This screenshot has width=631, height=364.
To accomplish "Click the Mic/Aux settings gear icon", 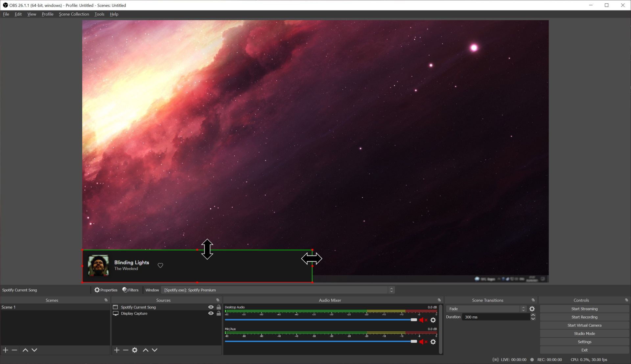I will tap(433, 341).
